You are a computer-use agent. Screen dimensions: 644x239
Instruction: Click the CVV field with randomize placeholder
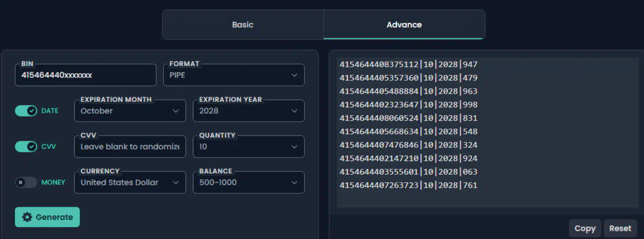pos(130,146)
